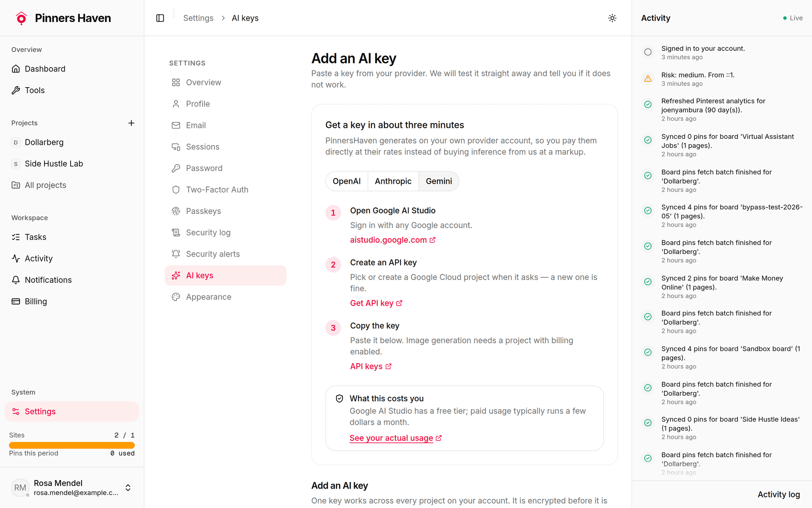Image resolution: width=812 pixels, height=508 pixels.
Task: Go to Tasks in Workspace
Action: pos(72,237)
